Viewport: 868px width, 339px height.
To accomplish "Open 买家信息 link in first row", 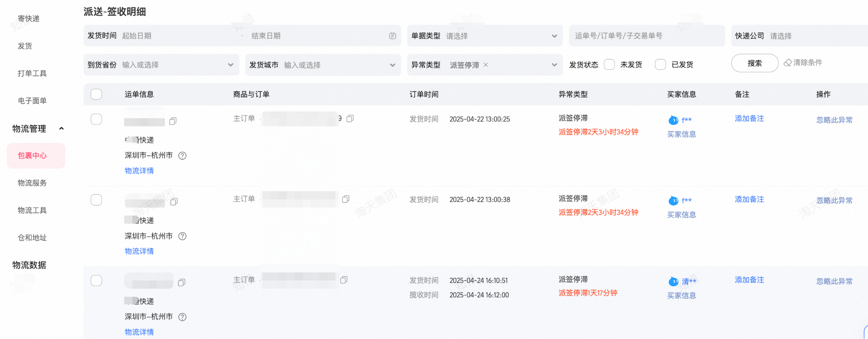I will pyautogui.click(x=681, y=134).
